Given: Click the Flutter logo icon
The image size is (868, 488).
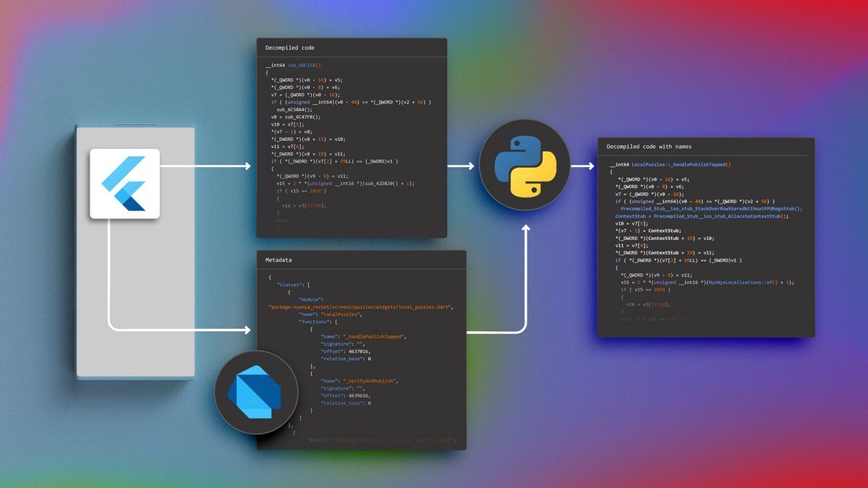Looking at the screenshot, I should [124, 184].
